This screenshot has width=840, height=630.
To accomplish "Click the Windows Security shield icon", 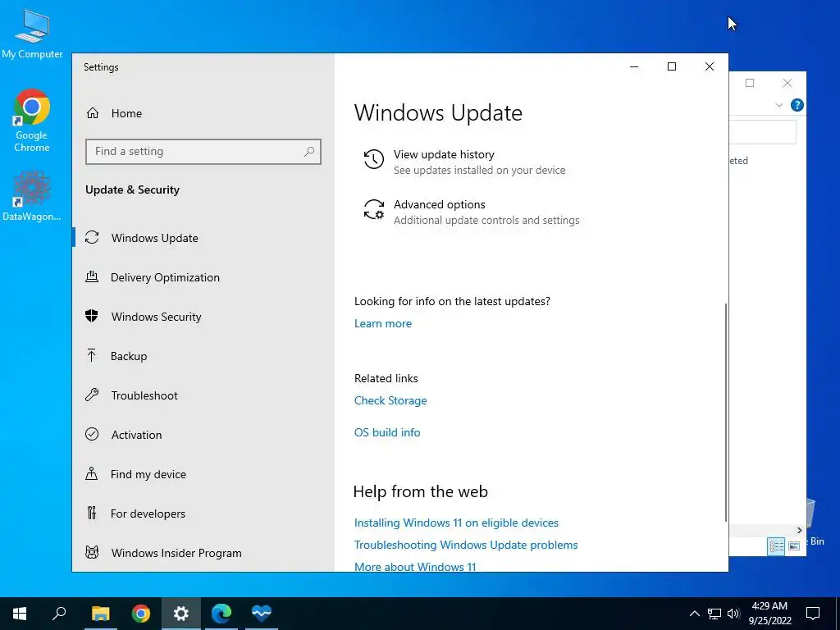I will [92, 316].
